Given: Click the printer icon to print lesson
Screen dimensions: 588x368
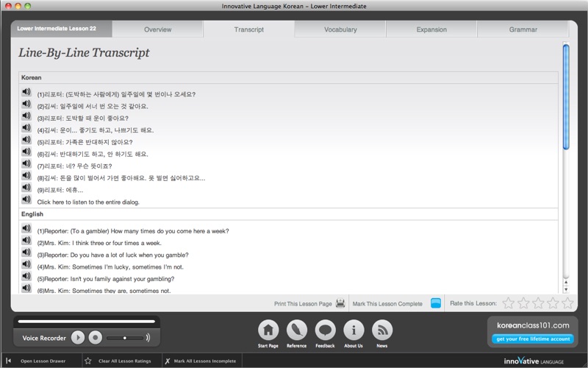Looking at the screenshot, I should click(340, 303).
